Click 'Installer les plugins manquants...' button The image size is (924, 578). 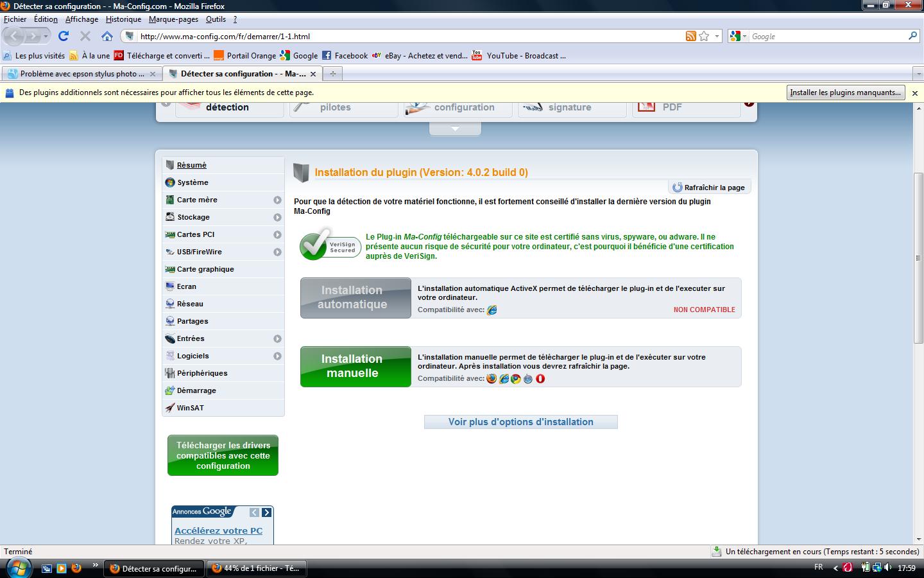coord(846,92)
